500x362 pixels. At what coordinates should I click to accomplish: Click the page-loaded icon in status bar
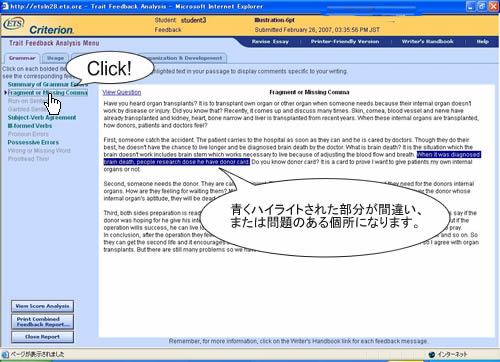point(5,354)
